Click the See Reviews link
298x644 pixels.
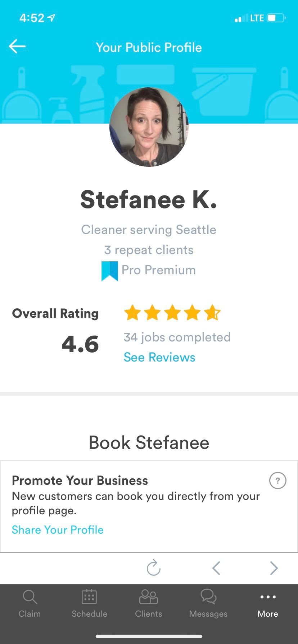point(159,357)
